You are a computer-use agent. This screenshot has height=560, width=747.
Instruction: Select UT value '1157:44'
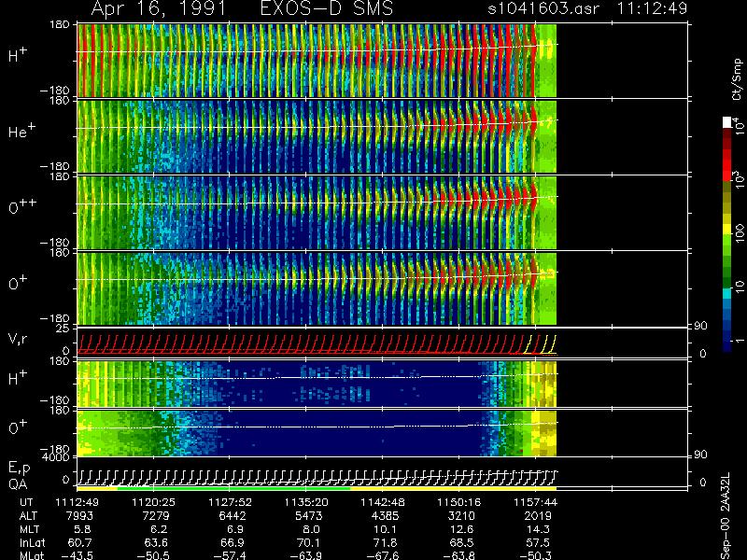(535, 502)
